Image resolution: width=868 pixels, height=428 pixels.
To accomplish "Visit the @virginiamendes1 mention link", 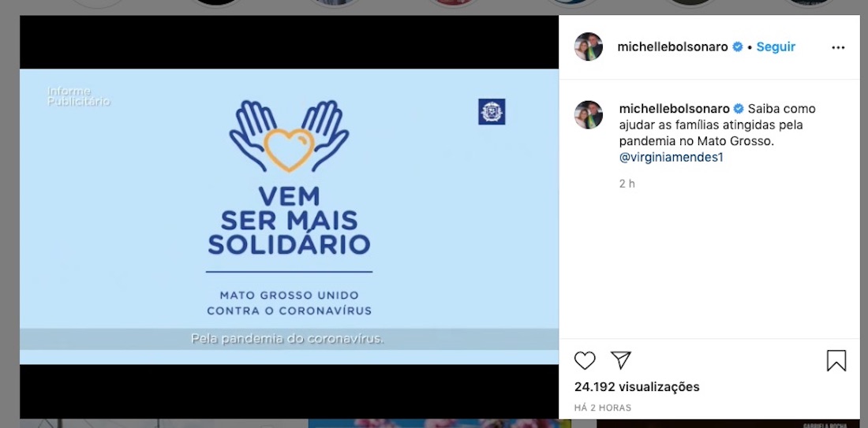I will 672,158.
